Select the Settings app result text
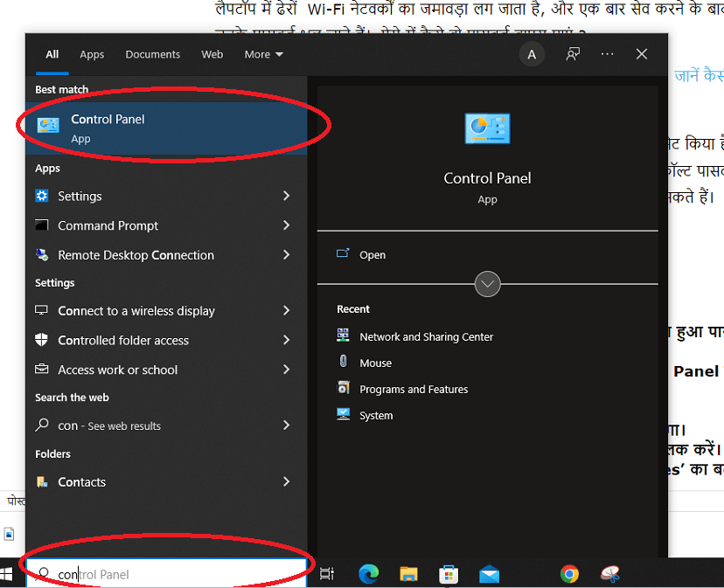This screenshot has height=588, width=724. (x=80, y=197)
